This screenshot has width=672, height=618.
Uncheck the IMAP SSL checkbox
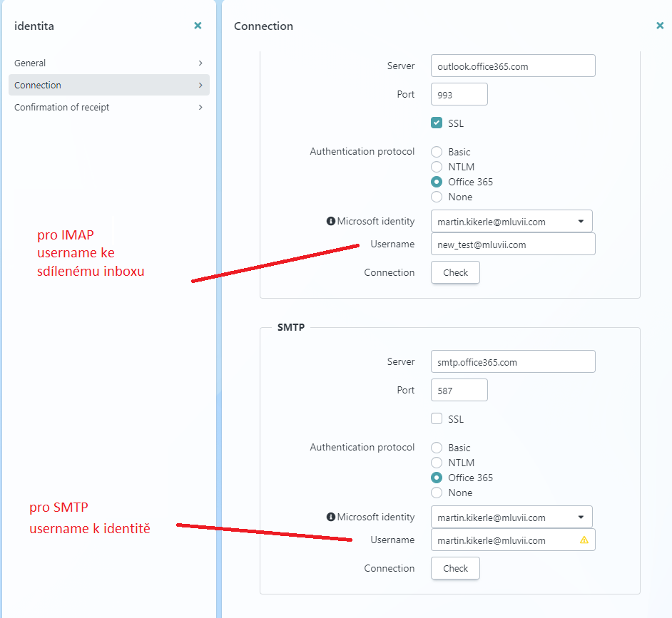point(437,123)
